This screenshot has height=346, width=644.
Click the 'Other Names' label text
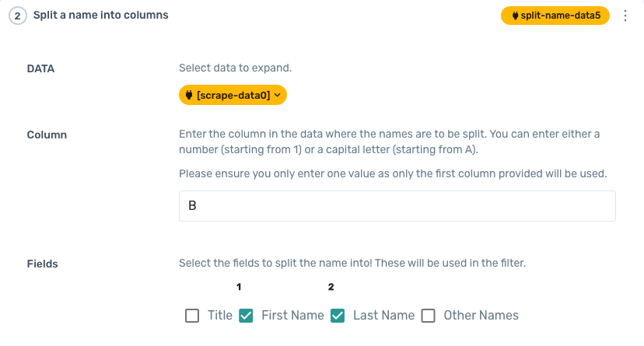click(x=481, y=316)
